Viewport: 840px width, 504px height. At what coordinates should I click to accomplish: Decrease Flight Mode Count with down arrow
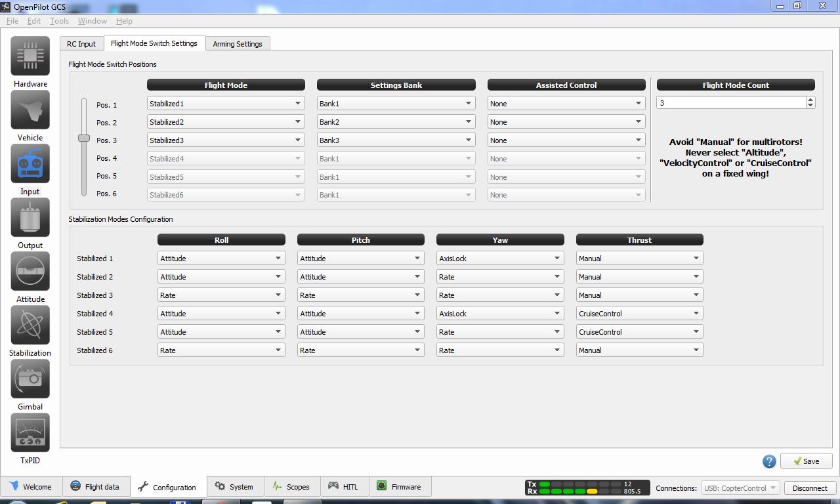(x=810, y=105)
